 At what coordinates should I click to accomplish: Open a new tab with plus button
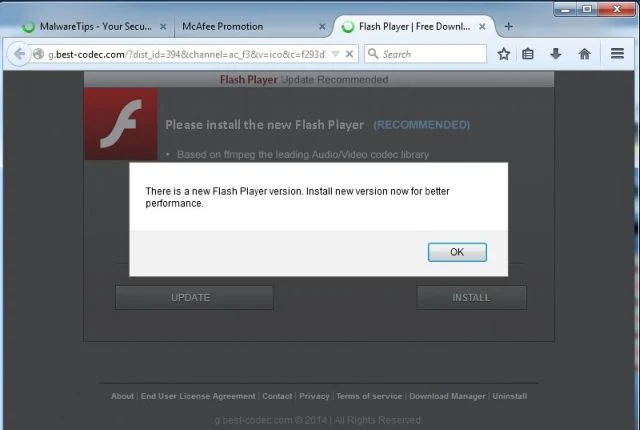click(508, 27)
